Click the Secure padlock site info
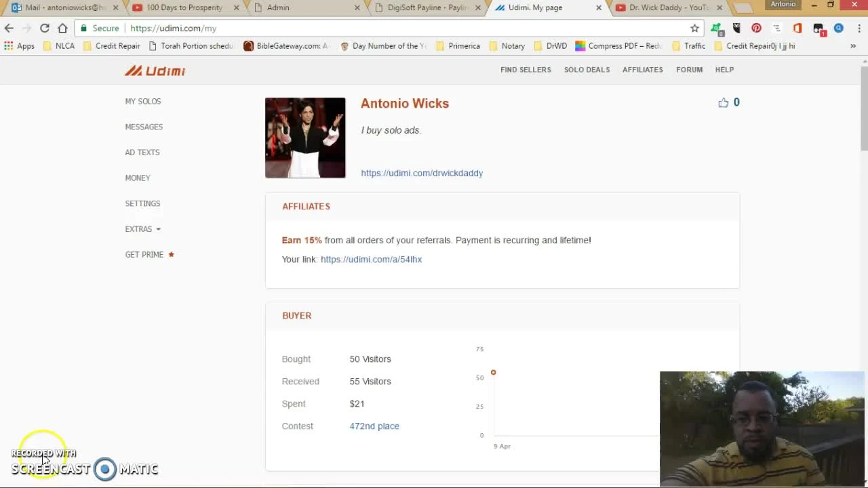 [100, 28]
